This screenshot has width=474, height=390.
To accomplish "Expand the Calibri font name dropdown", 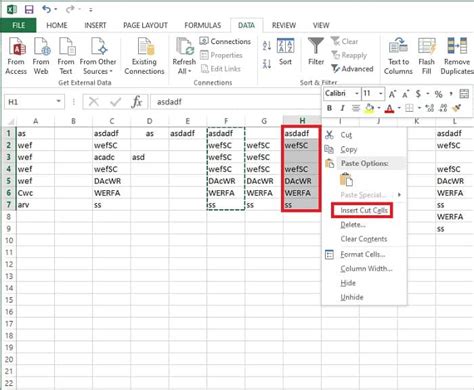I will 357,94.
